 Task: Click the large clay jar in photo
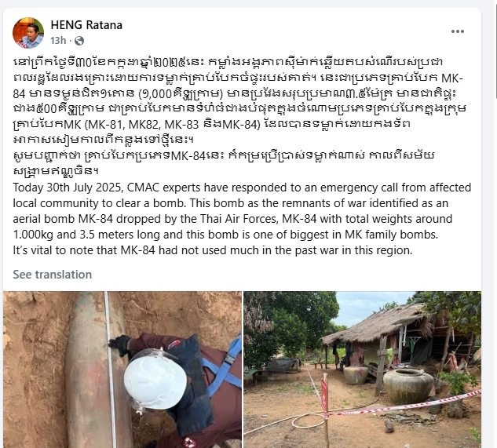click(x=408, y=386)
